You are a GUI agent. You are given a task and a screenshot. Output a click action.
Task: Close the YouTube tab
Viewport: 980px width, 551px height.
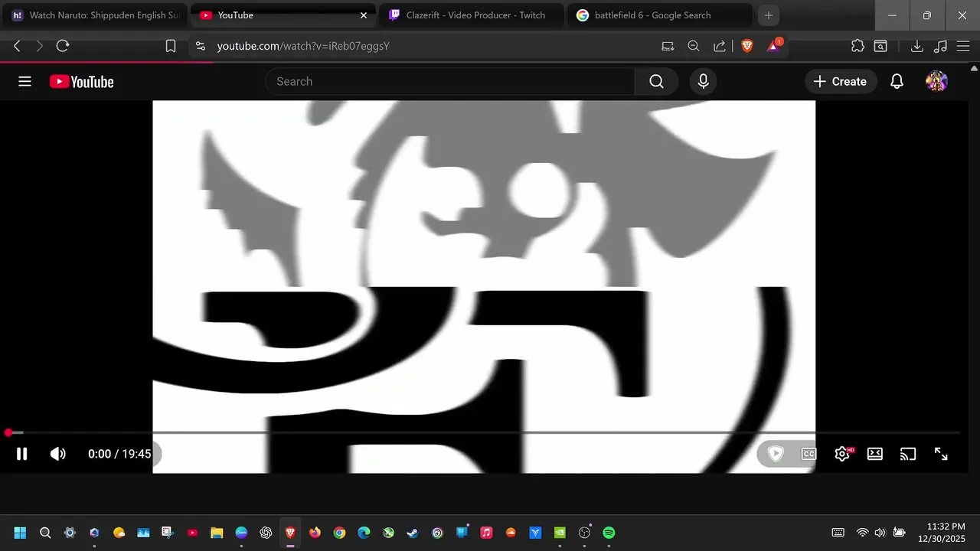[x=364, y=15]
